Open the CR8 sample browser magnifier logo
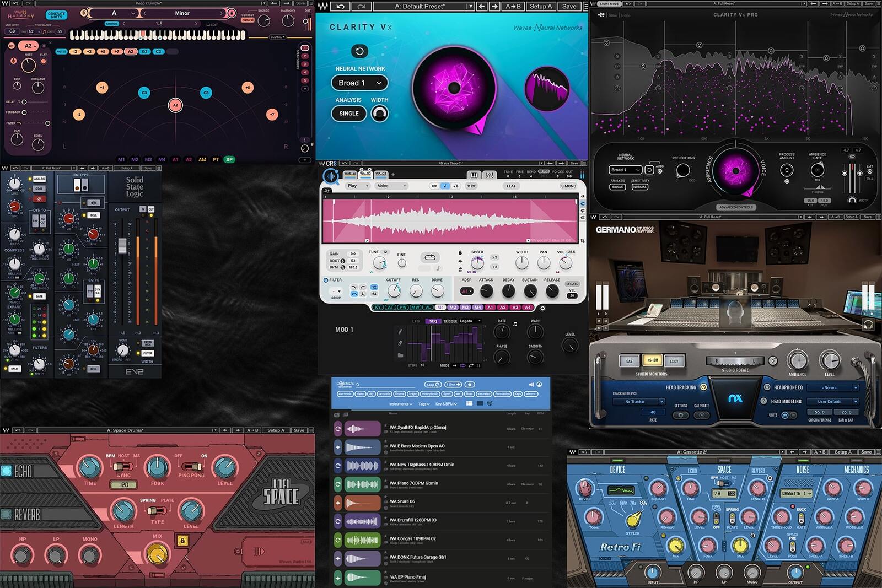 [x=331, y=176]
